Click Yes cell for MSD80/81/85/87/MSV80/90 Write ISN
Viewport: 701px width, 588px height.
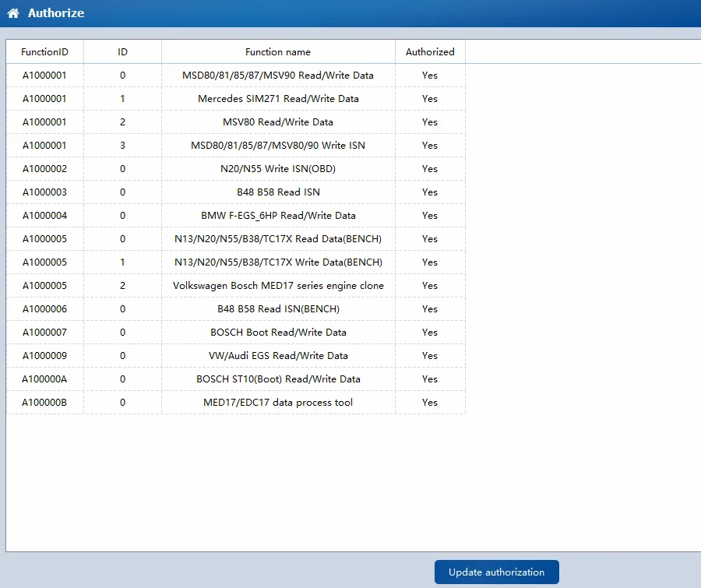click(x=429, y=146)
